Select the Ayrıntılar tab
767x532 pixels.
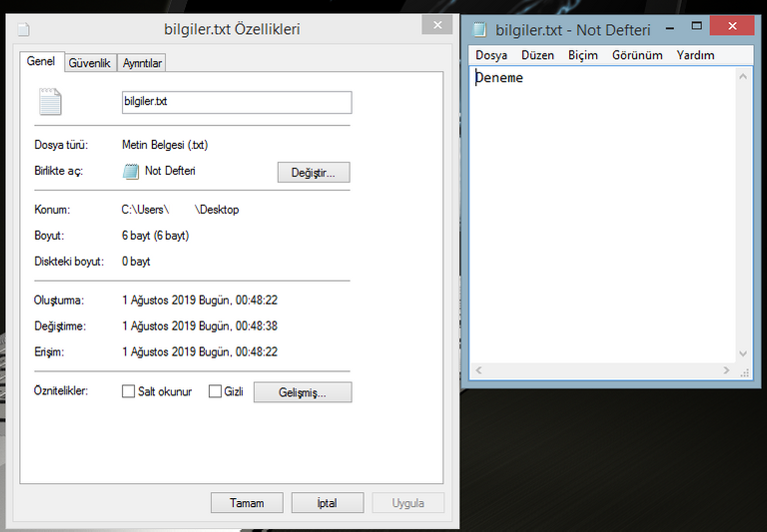(x=142, y=63)
